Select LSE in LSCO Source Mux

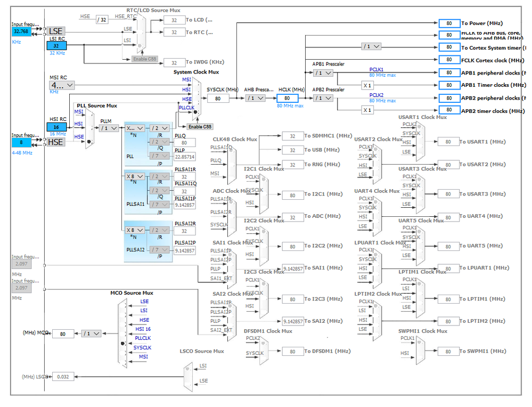tap(203, 381)
